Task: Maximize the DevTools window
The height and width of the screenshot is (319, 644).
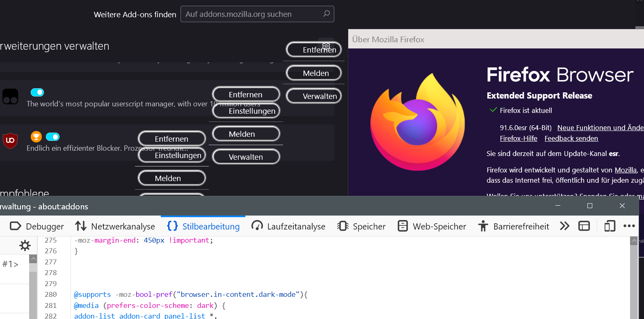Action: 590,206
